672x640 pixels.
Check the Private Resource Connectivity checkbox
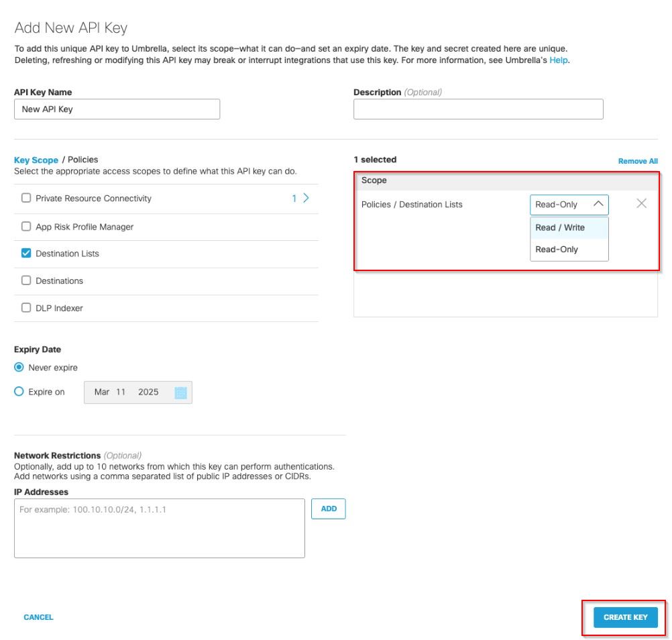(26, 199)
